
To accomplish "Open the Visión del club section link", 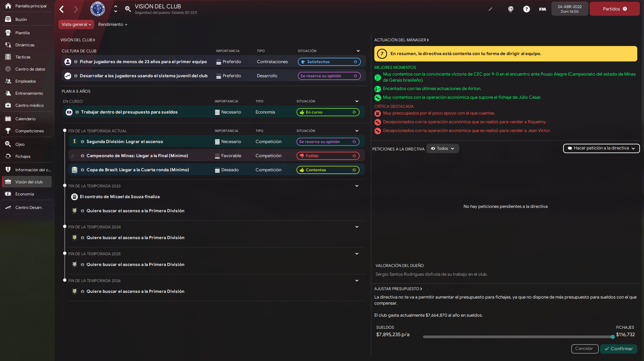I will click(x=77, y=40).
